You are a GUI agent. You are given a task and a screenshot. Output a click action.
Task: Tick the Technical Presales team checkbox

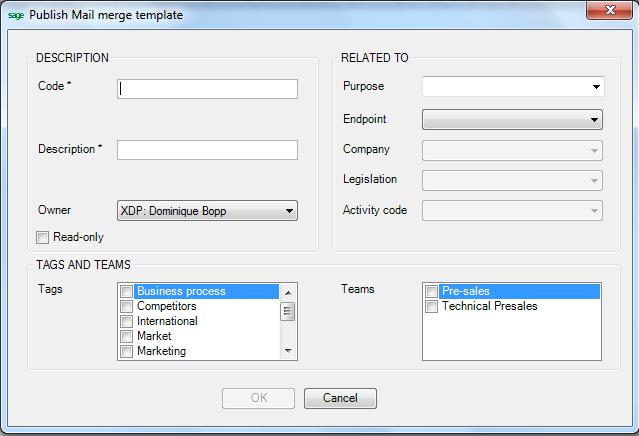click(432, 307)
